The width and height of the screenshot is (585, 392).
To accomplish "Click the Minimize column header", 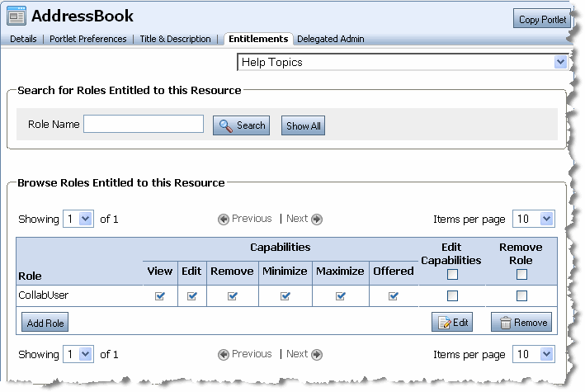I will [x=285, y=271].
